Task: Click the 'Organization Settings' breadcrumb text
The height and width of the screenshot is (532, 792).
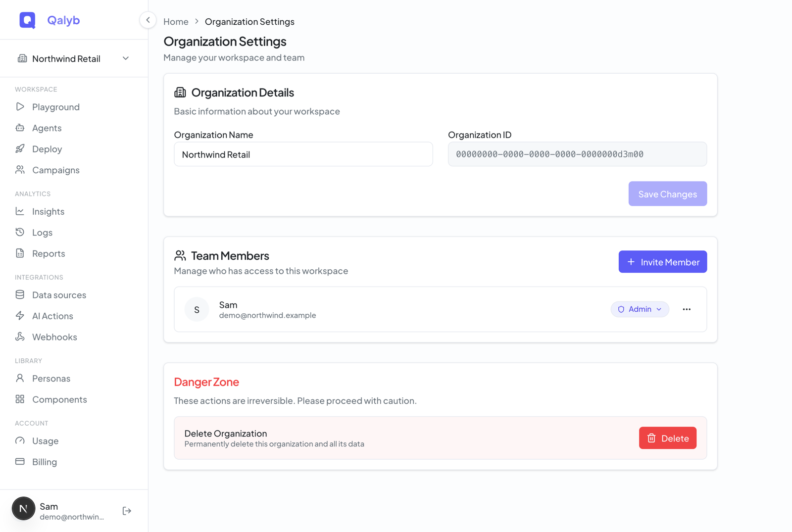Action: (249, 21)
